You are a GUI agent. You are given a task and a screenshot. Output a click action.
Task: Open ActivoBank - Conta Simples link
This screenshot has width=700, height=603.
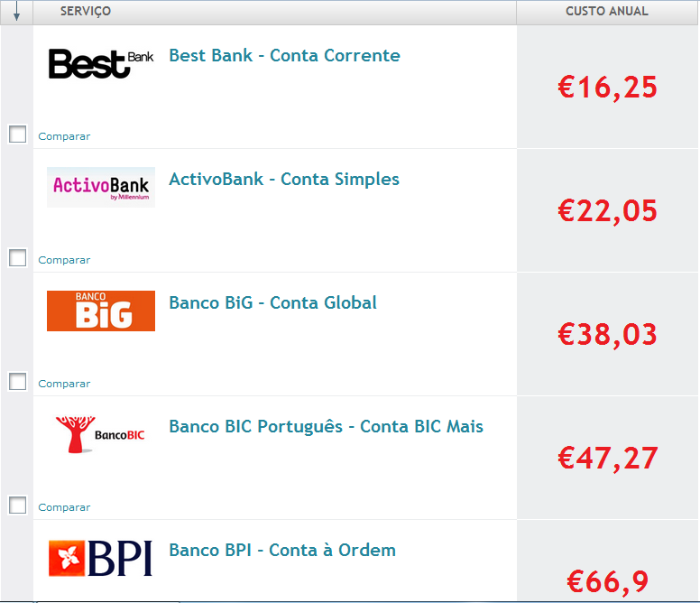click(x=284, y=180)
